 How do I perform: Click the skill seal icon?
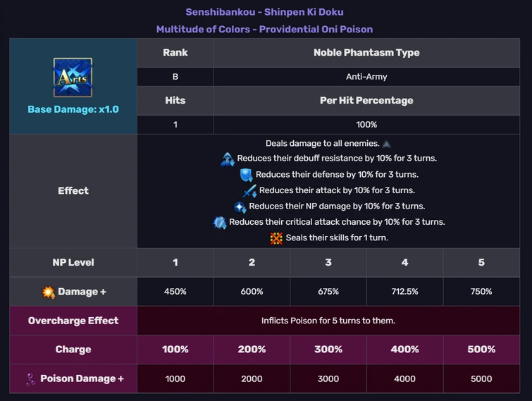pos(276,238)
